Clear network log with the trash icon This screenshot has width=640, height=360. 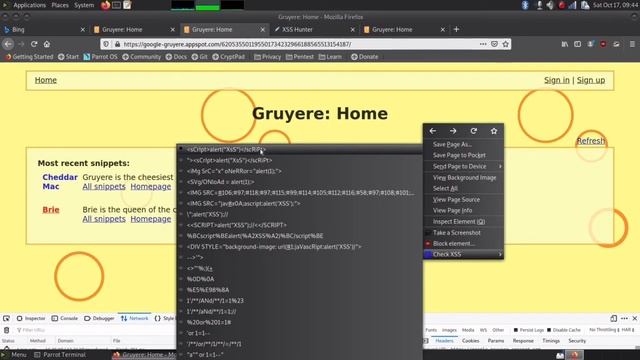click(6, 330)
